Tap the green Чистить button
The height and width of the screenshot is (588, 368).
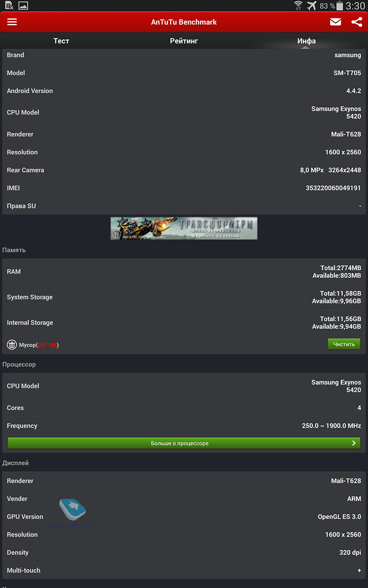point(344,344)
